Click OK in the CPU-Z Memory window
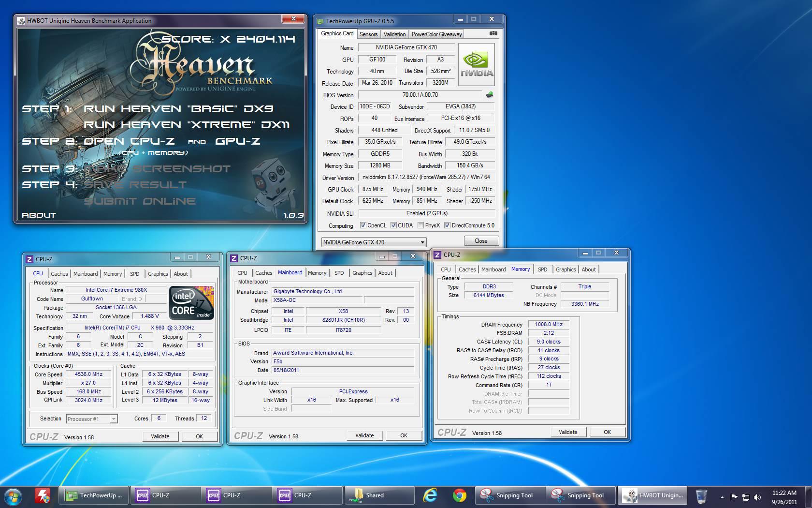 coord(607,432)
